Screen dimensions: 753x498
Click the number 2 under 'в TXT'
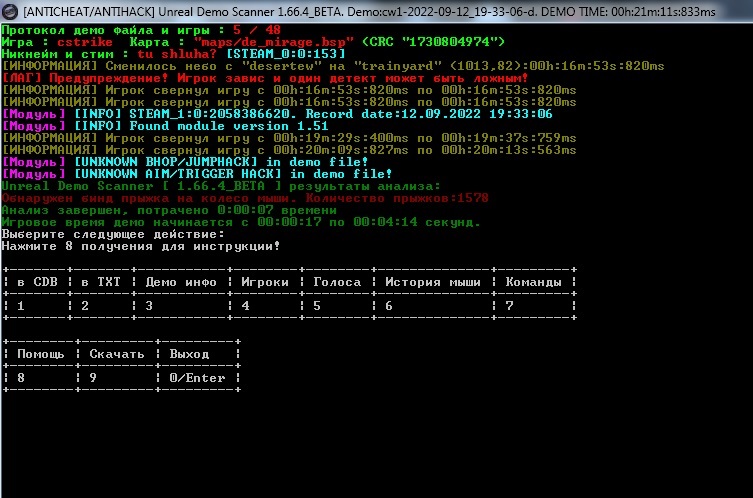point(85,306)
